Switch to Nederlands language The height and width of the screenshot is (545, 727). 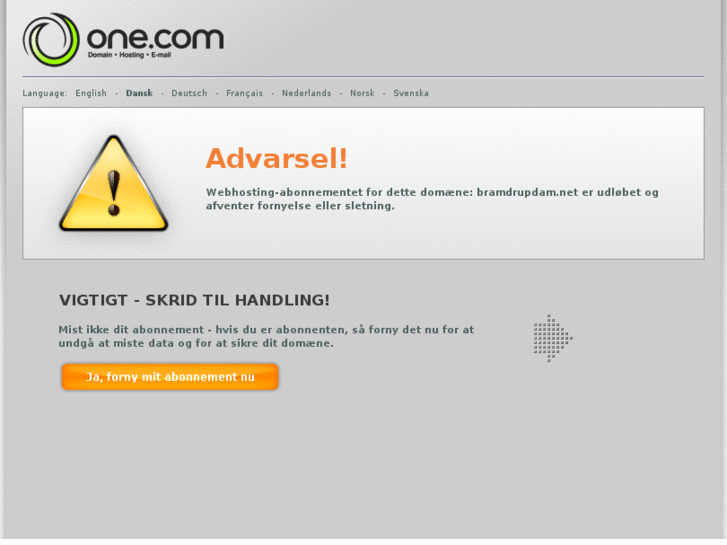tap(306, 93)
